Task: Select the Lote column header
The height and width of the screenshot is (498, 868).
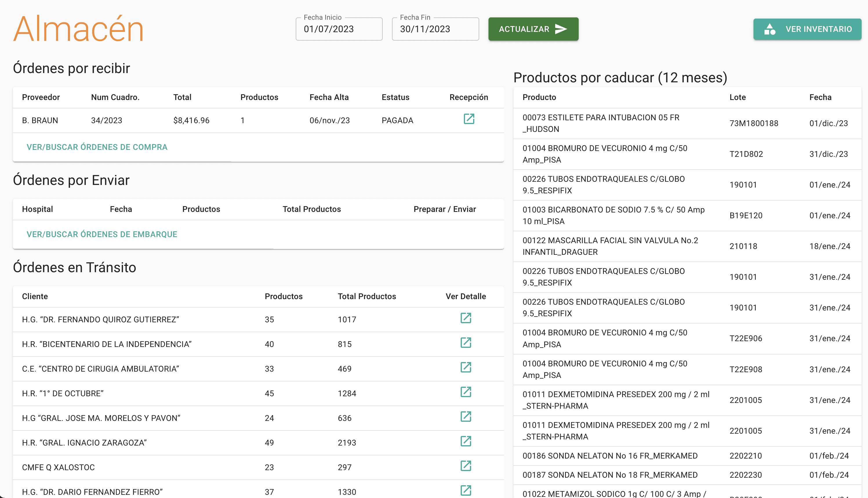Action: coord(737,97)
